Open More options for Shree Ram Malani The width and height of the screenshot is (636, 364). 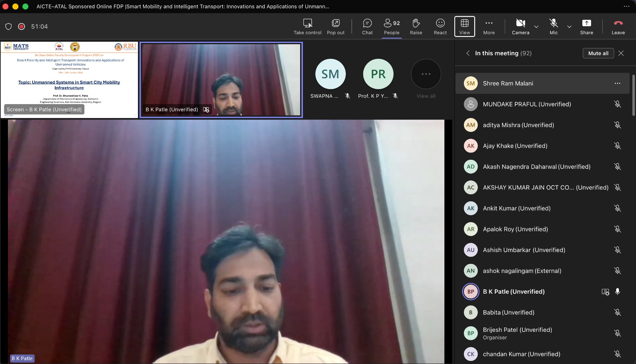617,83
